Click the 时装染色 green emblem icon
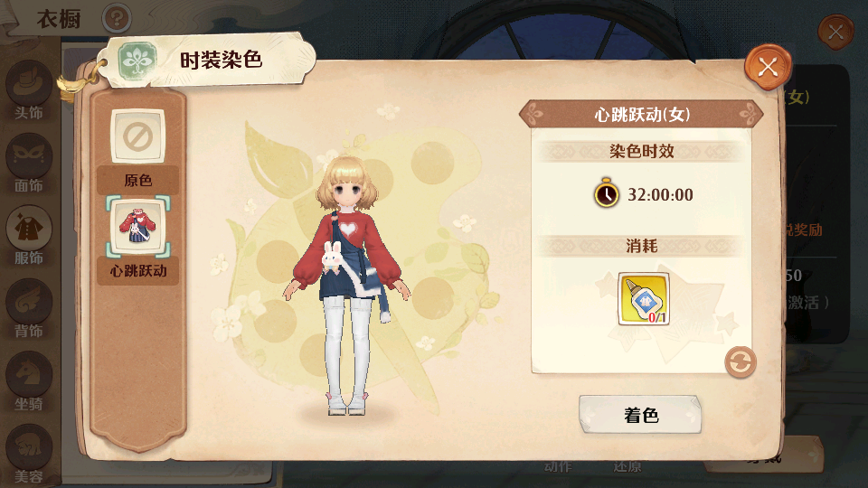Viewport: 868px width, 488px height. click(x=137, y=61)
